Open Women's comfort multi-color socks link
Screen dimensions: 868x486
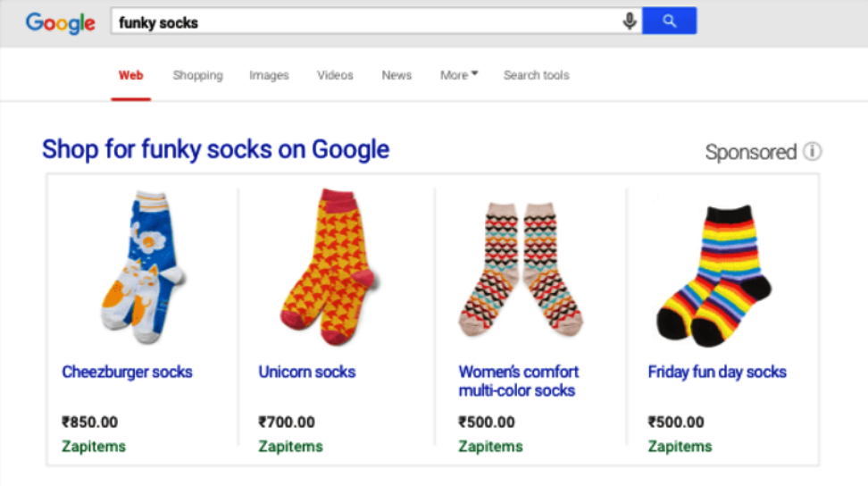pos(519,381)
